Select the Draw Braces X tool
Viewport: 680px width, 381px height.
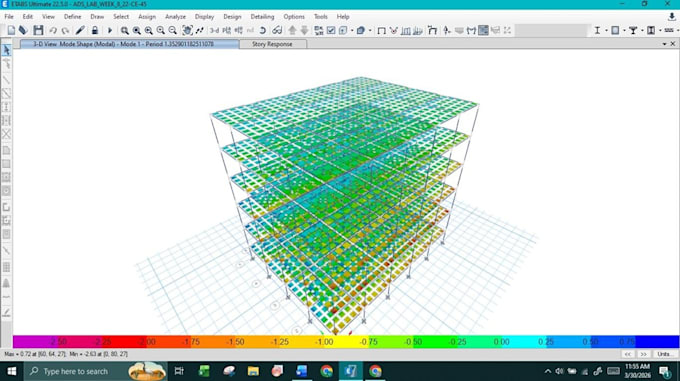click(7, 134)
